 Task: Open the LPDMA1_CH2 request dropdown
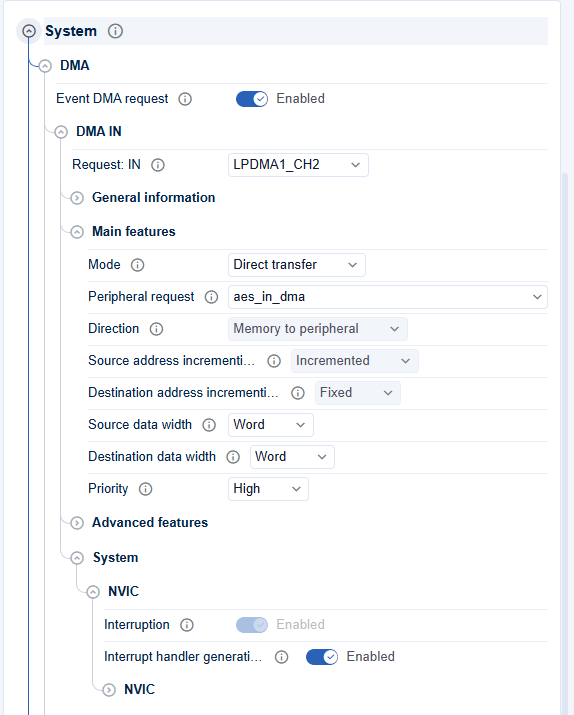[x=298, y=165]
